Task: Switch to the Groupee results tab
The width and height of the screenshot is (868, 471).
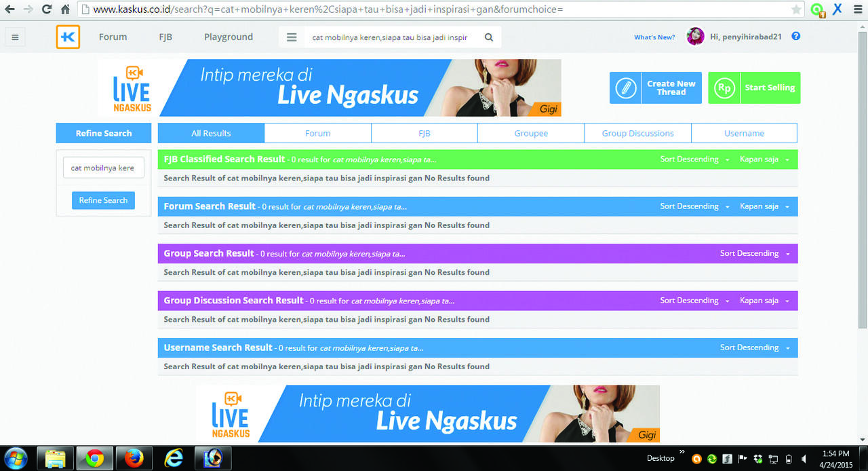Action: (531, 133)
